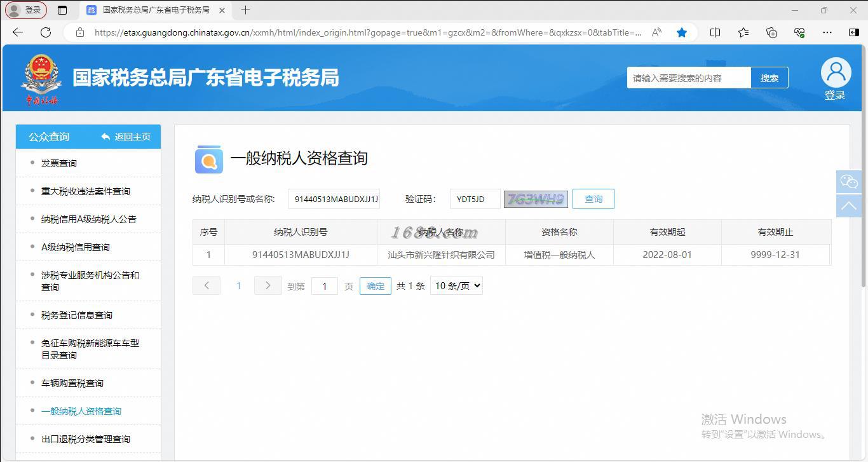
Task: Click the browser profile login button
Action: [x=26, y=10]
